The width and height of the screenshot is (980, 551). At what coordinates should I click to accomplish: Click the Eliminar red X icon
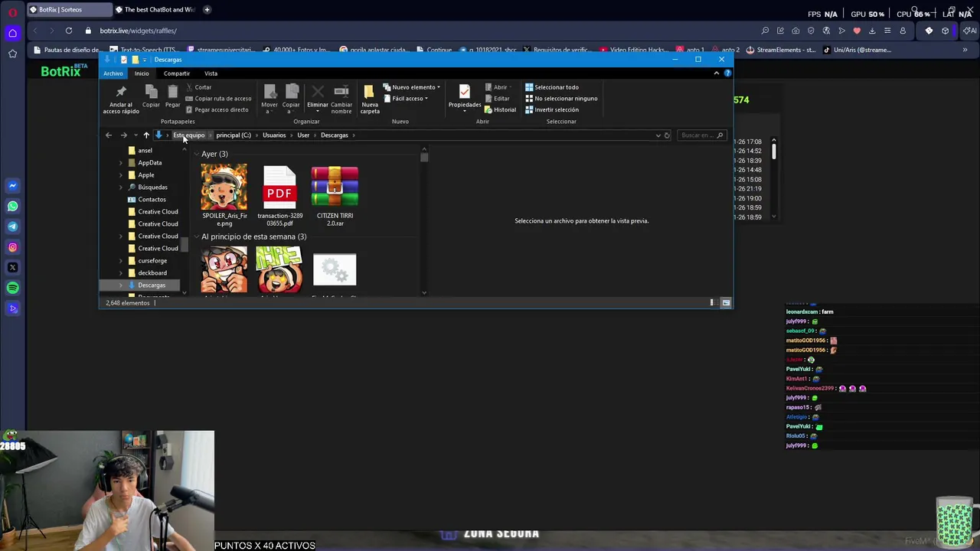click(318, 92)
